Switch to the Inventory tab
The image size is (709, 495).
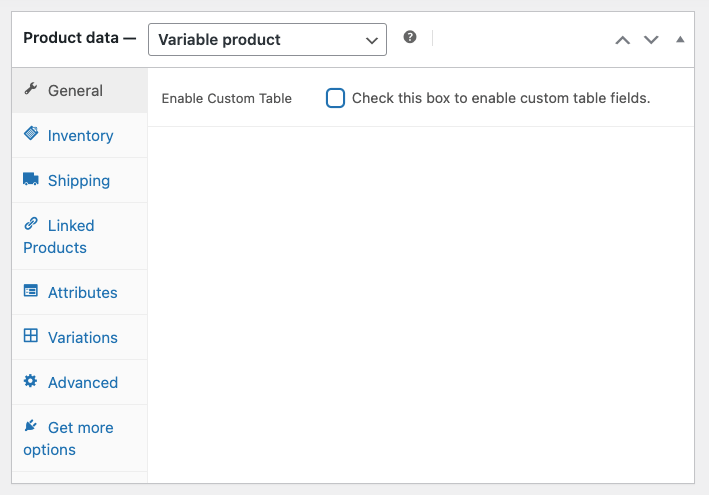80,136
